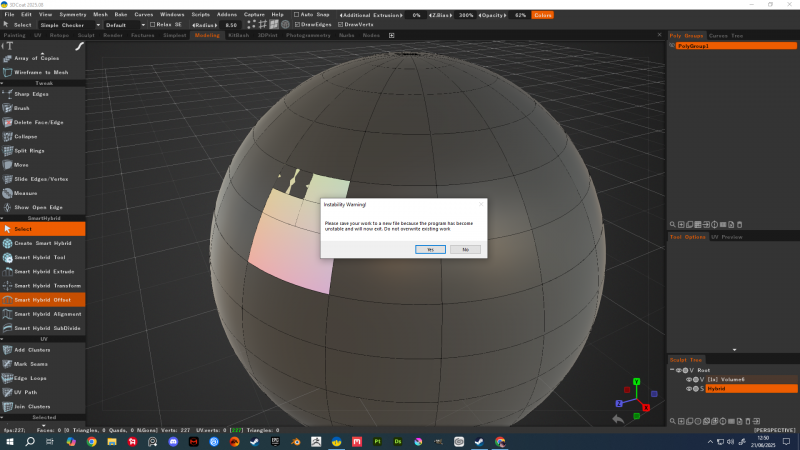The width and height of the screenshot is (800, 450).
Task: Click the Y axis on navigation gizmo
Action: (x=637, y=381)
